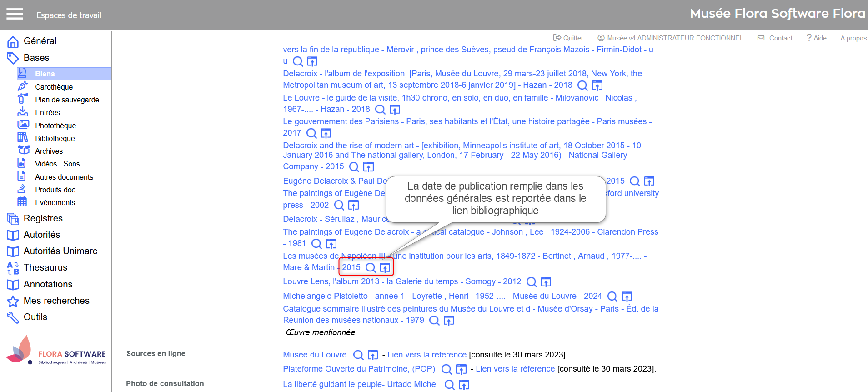868x392 pixels.
Task: Open Delacroix - l'album de l'exposition link
Action: [462, 79]
